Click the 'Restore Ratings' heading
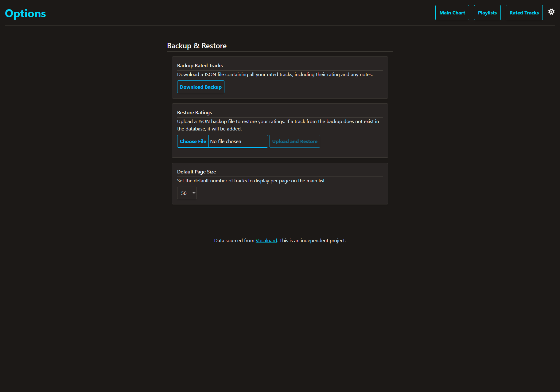Image resolution: width=560 pixels, height=392 pixels. tap(194, 112)
